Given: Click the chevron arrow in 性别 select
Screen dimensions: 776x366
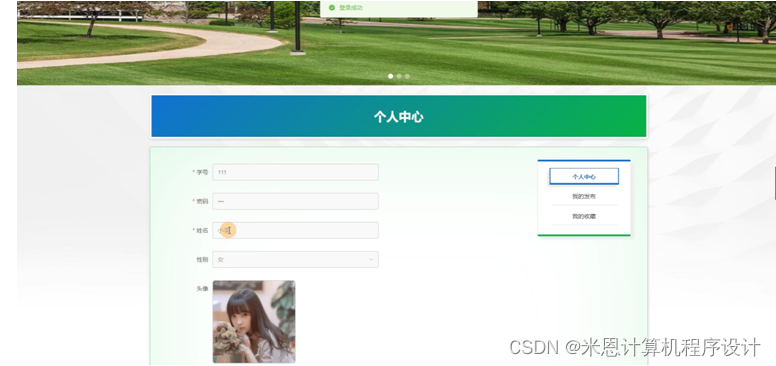Looking at the screenshot, I should point(371,260).
